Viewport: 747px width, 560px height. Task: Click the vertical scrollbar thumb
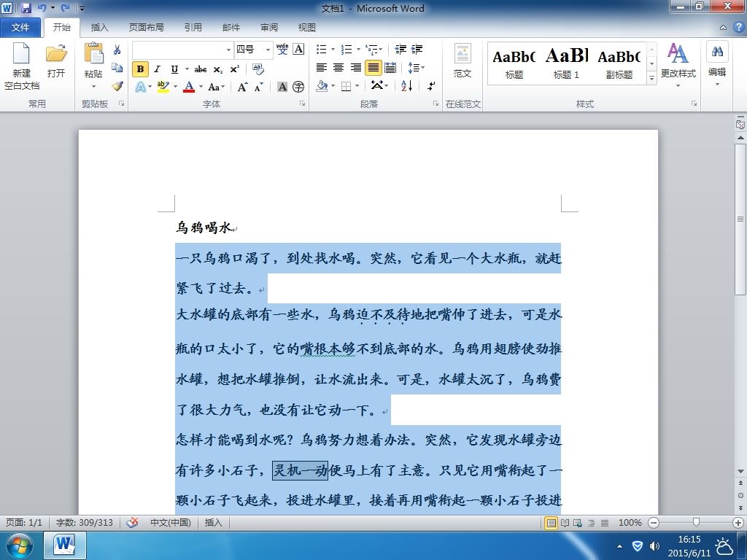click(x=740, y=219)
